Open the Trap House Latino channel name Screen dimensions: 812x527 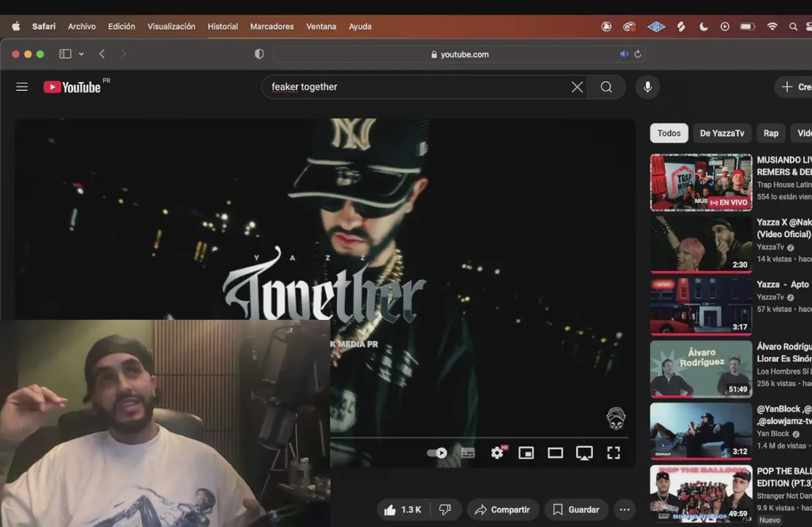784,184
